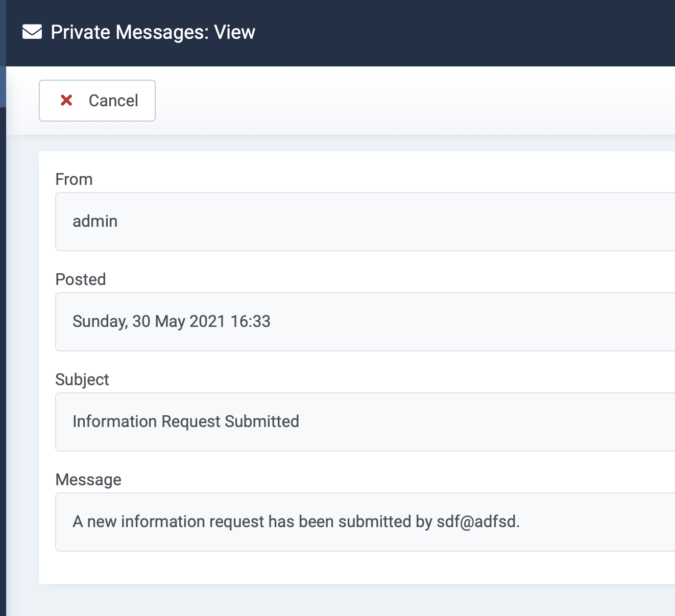Click the Private Messages: View title
This screenshot has width=675, height=616.
(x=153, y=32)
